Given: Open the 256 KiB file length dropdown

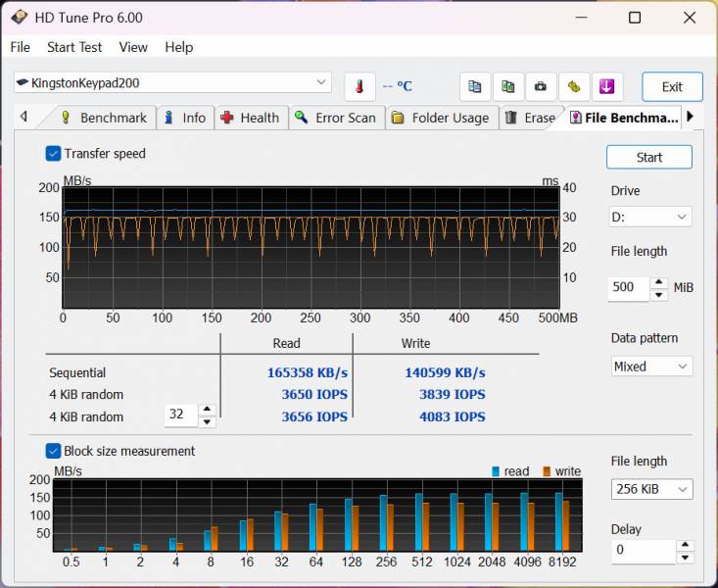Looking at the screenshot, I should [651, 489].
